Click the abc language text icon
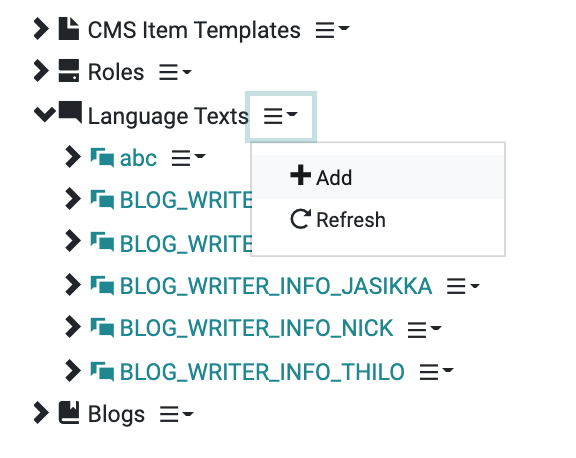This screenshot has height=458, width=576. [x=102, y=158]
